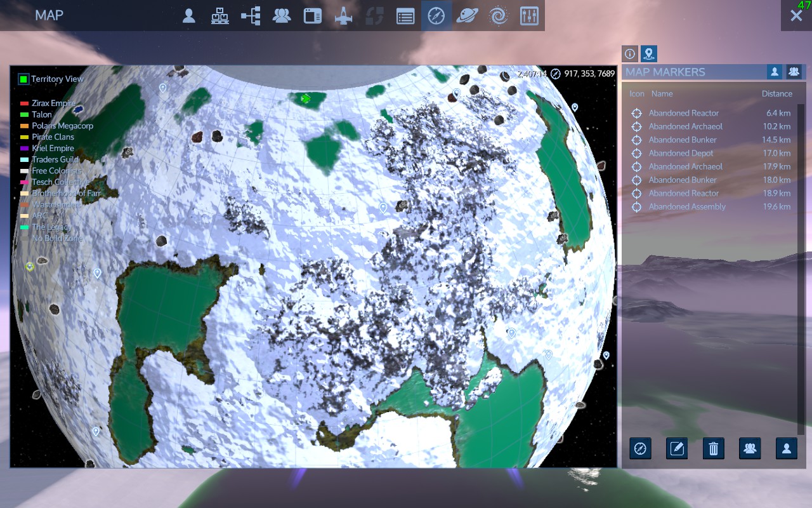Open the spiral galaxy map icon
Screen dimensions: 812x508
click(x=498, y=16)
